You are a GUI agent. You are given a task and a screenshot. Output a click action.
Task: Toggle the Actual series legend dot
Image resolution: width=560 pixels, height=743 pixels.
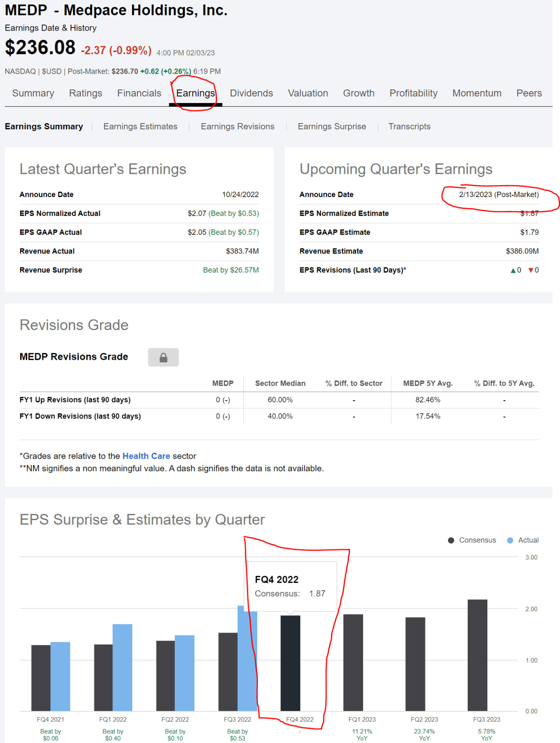[510, 540]
